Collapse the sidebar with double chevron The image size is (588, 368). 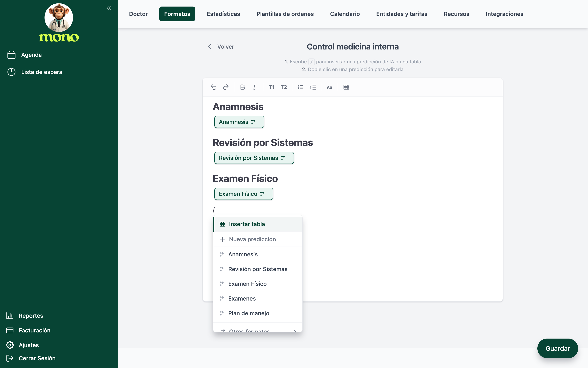click(109, 8)
